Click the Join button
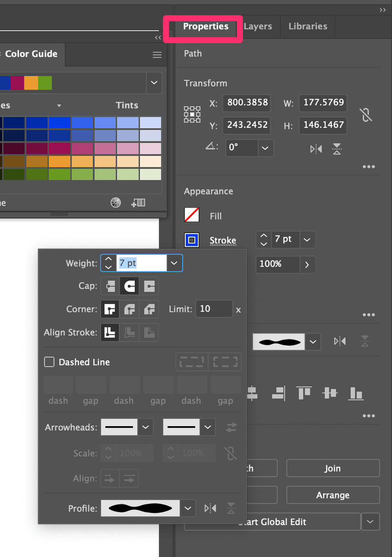This screenshot has height=557, width=392. click(333, 468)
